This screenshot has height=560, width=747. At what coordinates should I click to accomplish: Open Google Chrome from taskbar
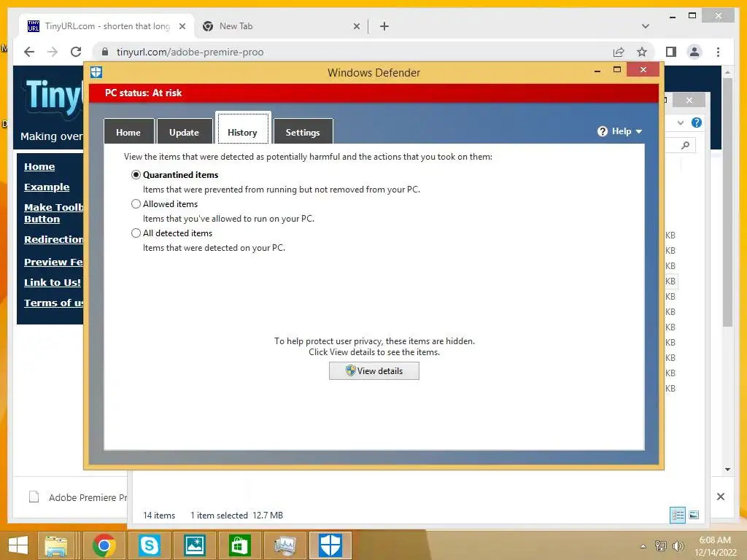(x=104, y=545)
